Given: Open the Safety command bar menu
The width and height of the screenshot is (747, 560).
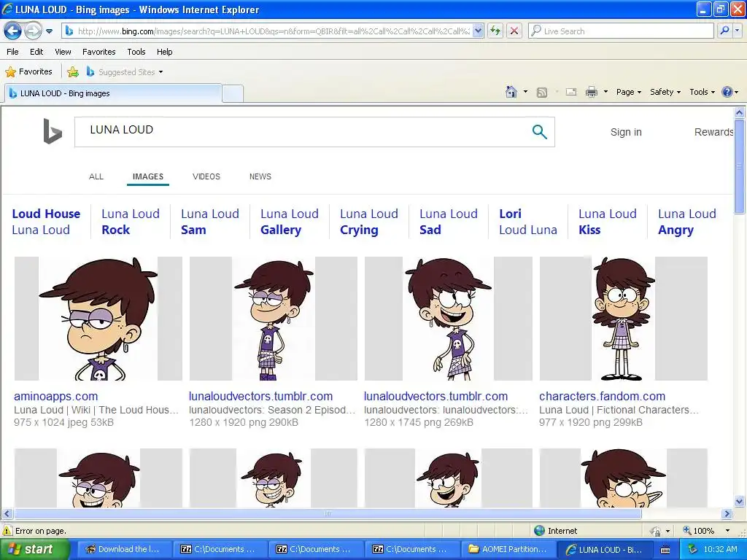Looking at the screenshot, I should [665, 92].
